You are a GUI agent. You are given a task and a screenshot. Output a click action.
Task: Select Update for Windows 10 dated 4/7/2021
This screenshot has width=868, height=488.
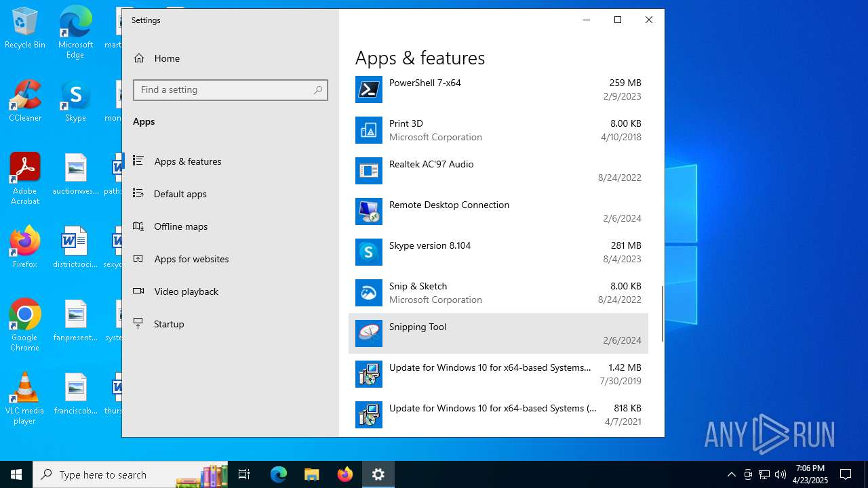tap(498, 415)
